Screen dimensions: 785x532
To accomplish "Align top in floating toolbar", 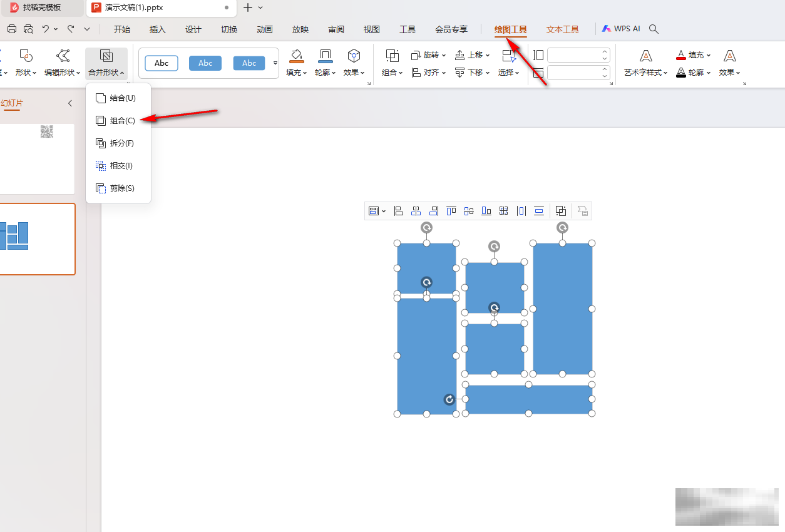I will pos(451,211).
